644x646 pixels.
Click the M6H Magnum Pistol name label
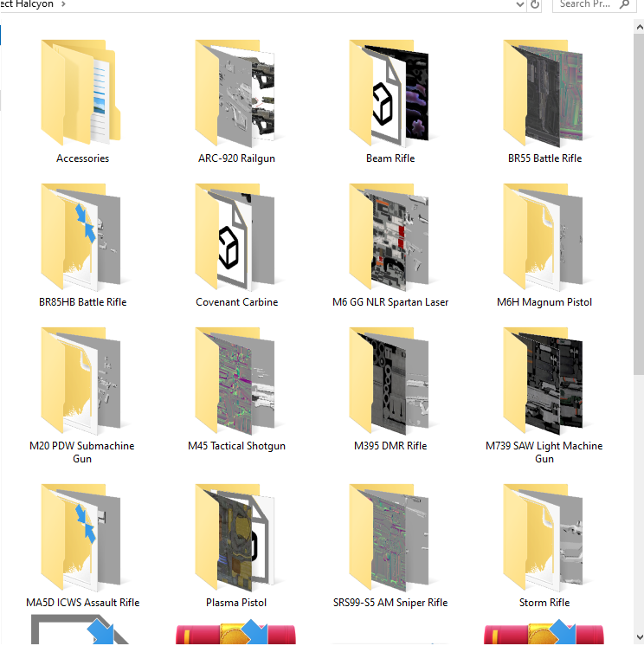(x=544, y=302)
